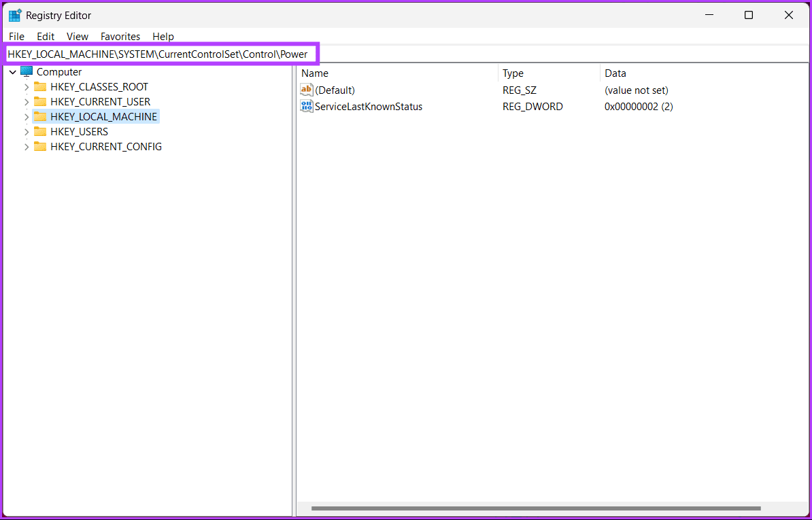Click the HKEY_USERS folder icon
The image size is (812, 520).
click(x=40, y=132)
